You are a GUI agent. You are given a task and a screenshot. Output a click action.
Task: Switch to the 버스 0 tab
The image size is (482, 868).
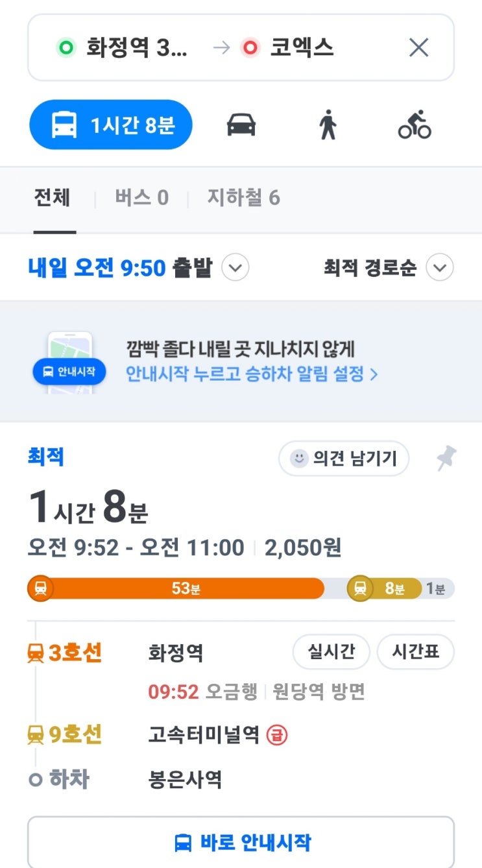pos(141,198)
